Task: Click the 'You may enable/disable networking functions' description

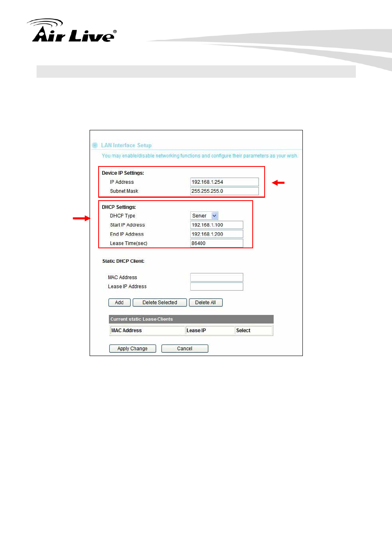Action: pyautogui.click(x=200, y=156)
